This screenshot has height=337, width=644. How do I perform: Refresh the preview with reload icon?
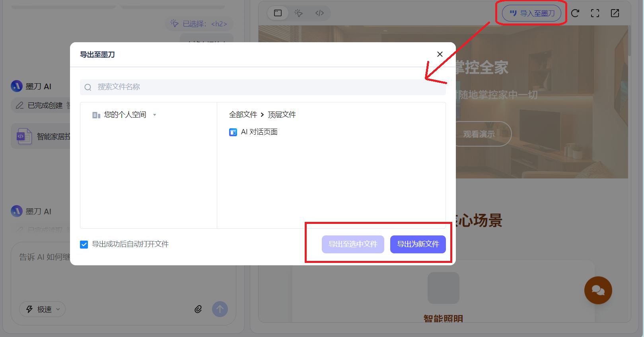coord(575,13)
